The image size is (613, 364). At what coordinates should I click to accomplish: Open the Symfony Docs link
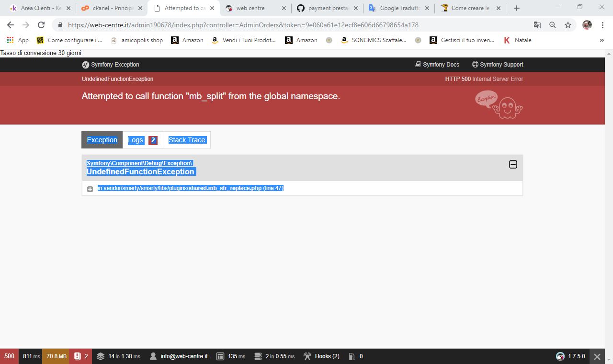(437, 65)
